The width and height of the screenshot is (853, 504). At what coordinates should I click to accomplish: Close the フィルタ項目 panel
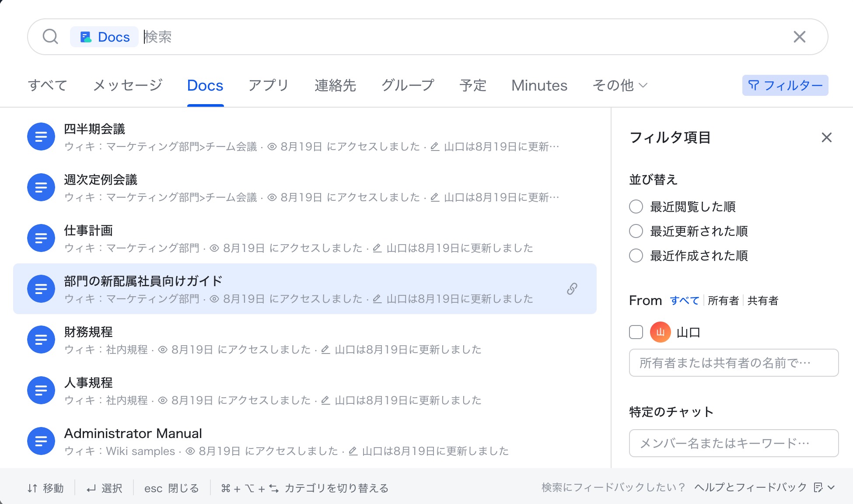click(x=826, y=137)
